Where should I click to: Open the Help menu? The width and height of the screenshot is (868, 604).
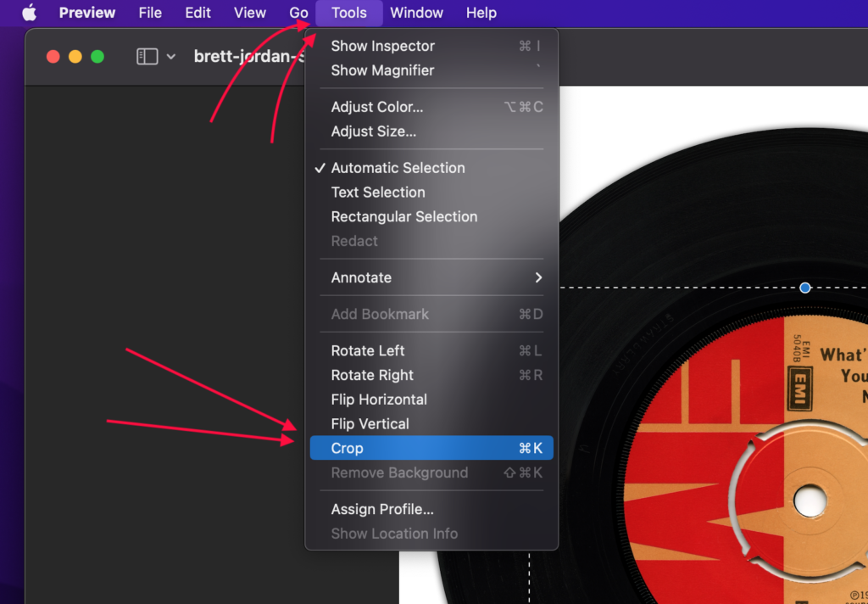pos(481,12)
